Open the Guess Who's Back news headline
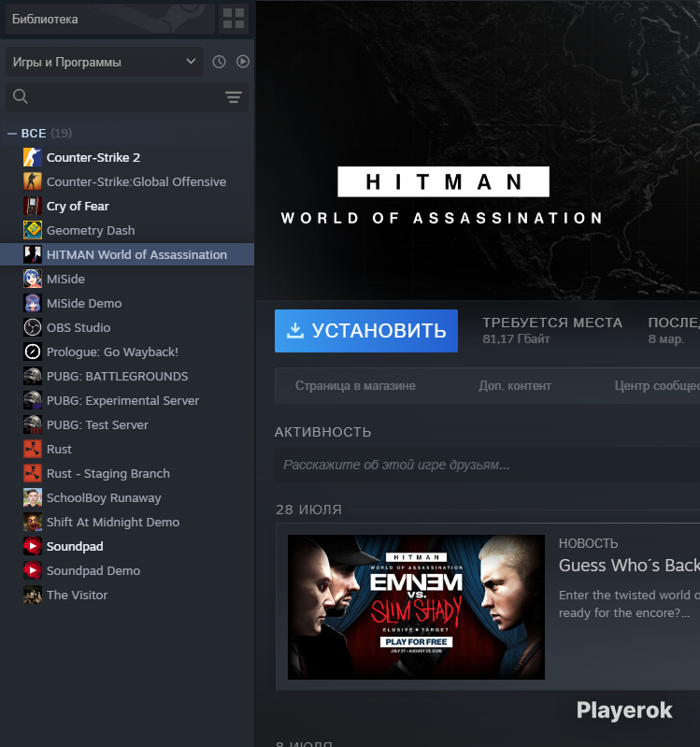This screenshot has width=700, height=747. (629, 566)
